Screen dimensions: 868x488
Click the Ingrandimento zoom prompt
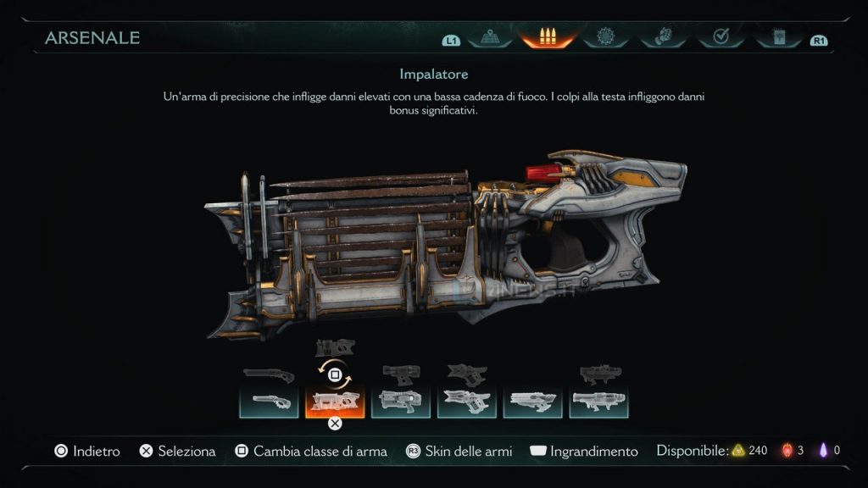[x=584, y=451]
